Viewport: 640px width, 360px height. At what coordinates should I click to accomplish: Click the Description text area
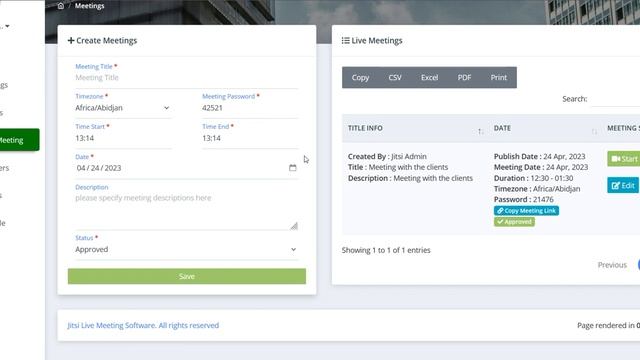(186, 211)
